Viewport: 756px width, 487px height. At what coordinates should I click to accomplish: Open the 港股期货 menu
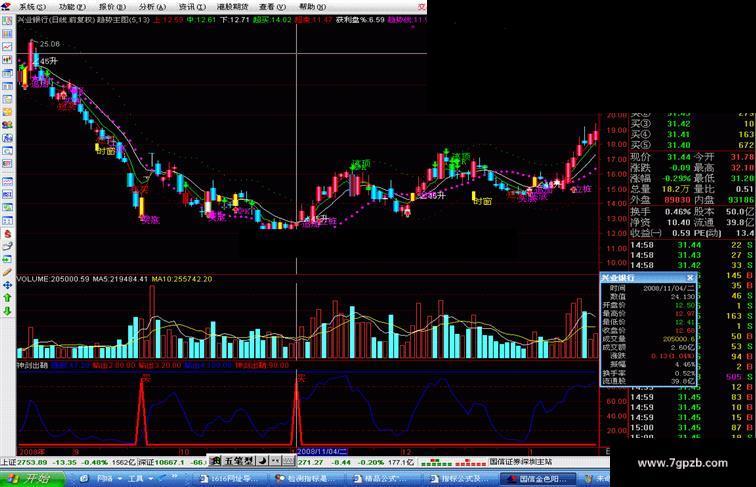[x=232, y=7]
